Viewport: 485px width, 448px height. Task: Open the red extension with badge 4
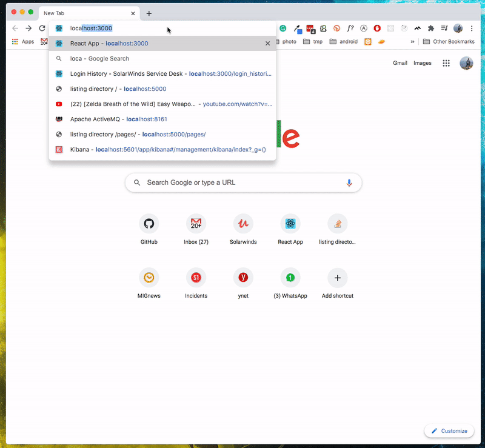coord(310,29)
